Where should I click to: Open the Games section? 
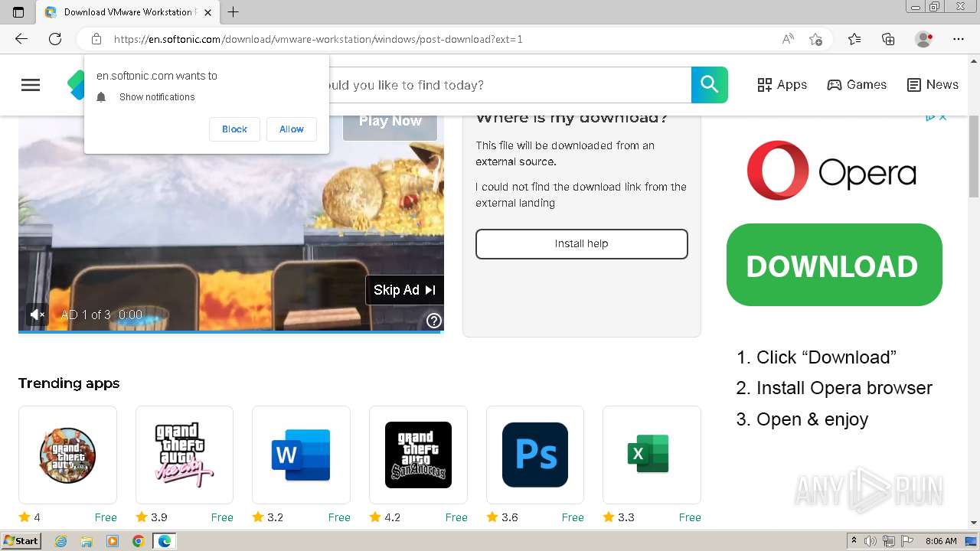(x=857, y=85)
